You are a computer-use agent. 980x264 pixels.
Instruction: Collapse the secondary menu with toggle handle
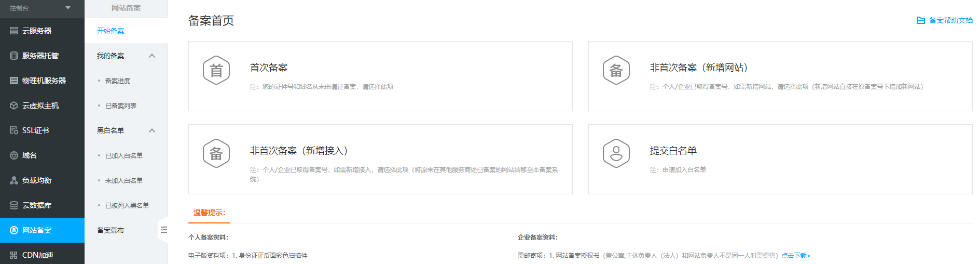point(163,230)
